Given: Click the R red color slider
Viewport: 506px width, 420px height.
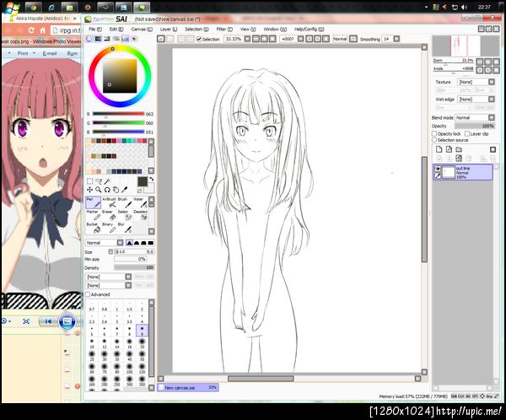Looking at the screenshot, I should pos(118,114).
